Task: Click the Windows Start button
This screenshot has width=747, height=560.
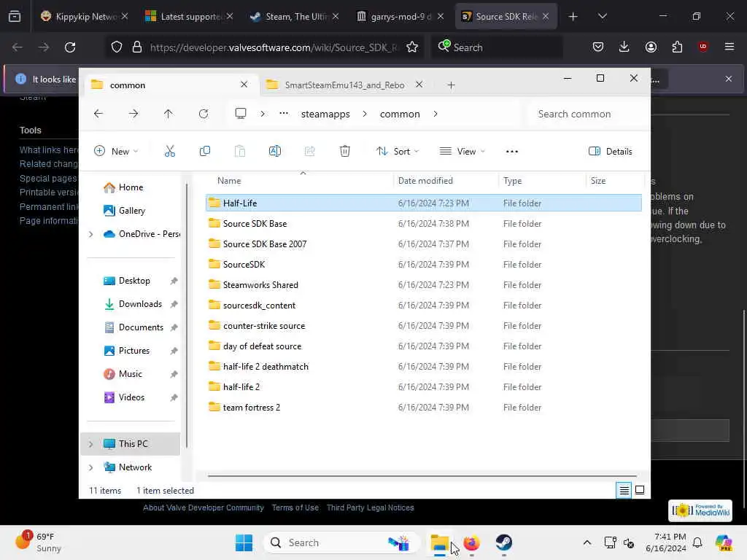Action: (244, 542)
